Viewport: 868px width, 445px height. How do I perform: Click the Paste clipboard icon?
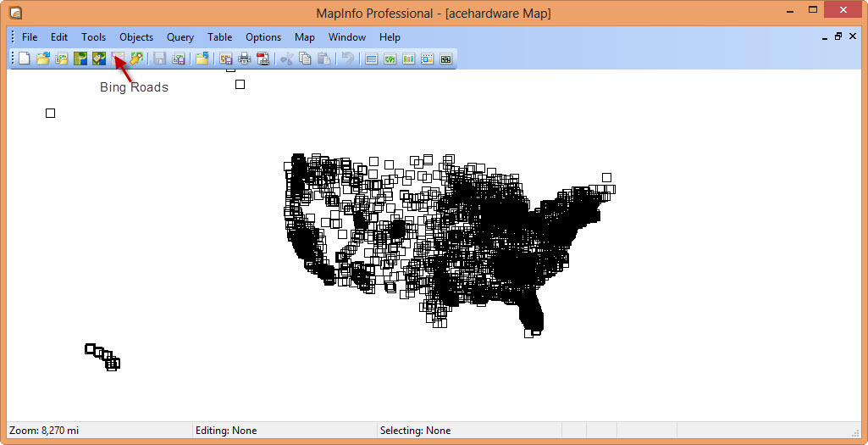click(323, 58)
